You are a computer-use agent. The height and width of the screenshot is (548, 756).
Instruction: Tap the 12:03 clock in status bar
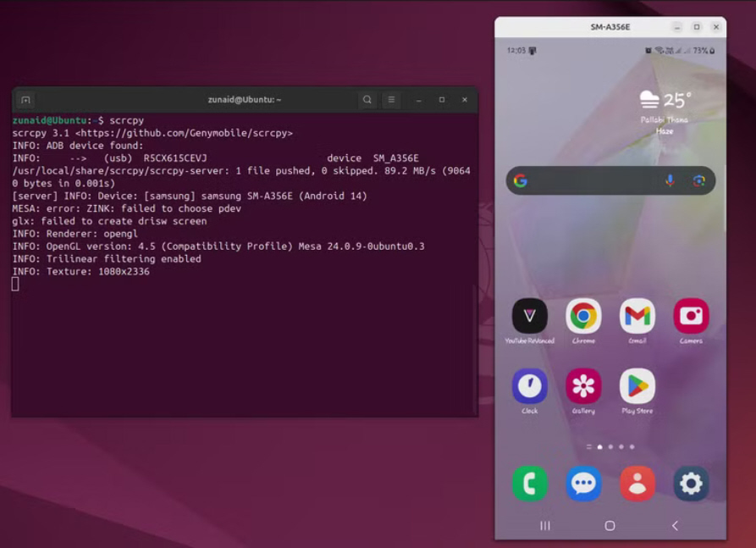(516, 51)
